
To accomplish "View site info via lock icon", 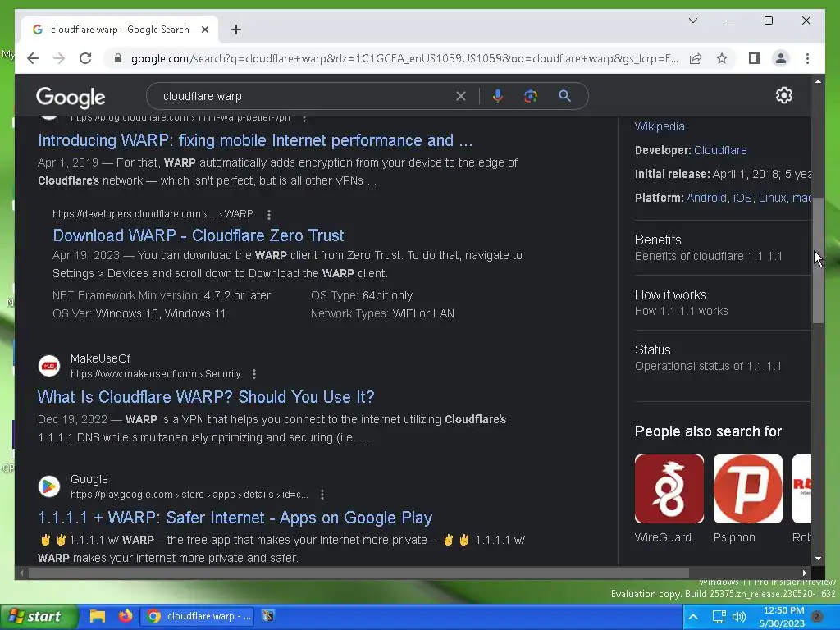I will (x=118, y=58).
